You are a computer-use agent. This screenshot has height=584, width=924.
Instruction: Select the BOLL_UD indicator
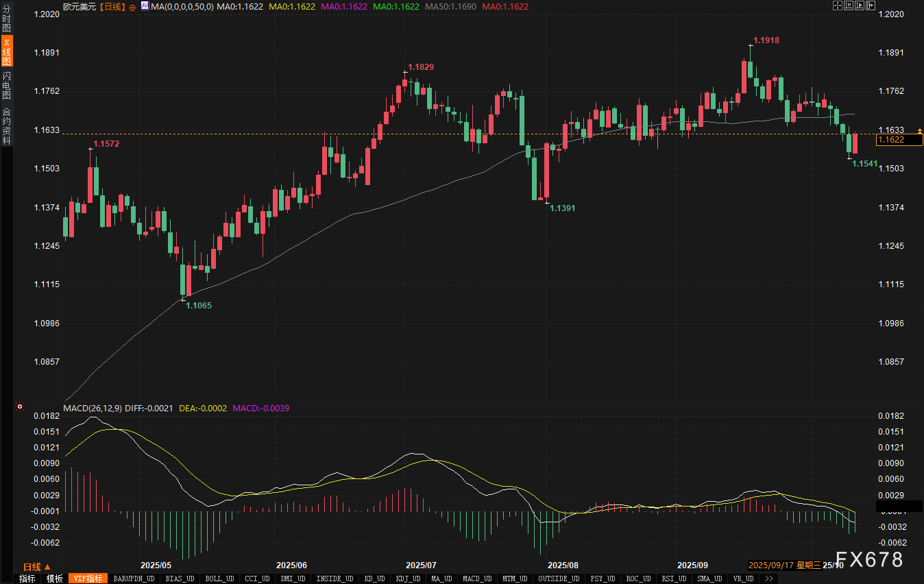pyautogui.click(x=219, y=579)
